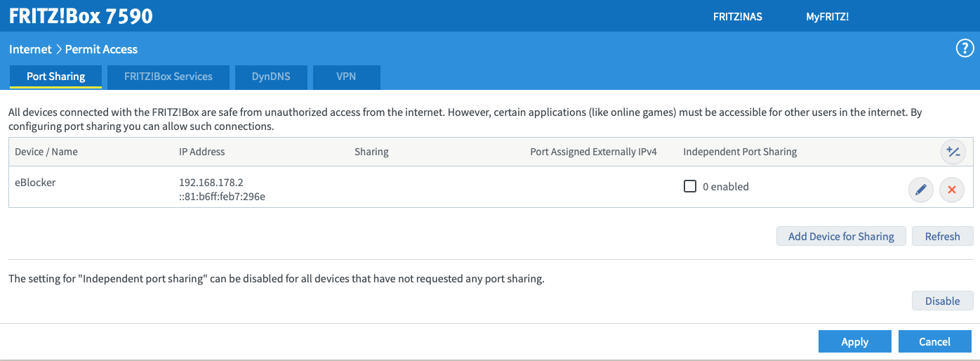This screenshot has height=361, width=980.
Task: Click the plus/minus column settings icon
Action: [x=953, y=152]
